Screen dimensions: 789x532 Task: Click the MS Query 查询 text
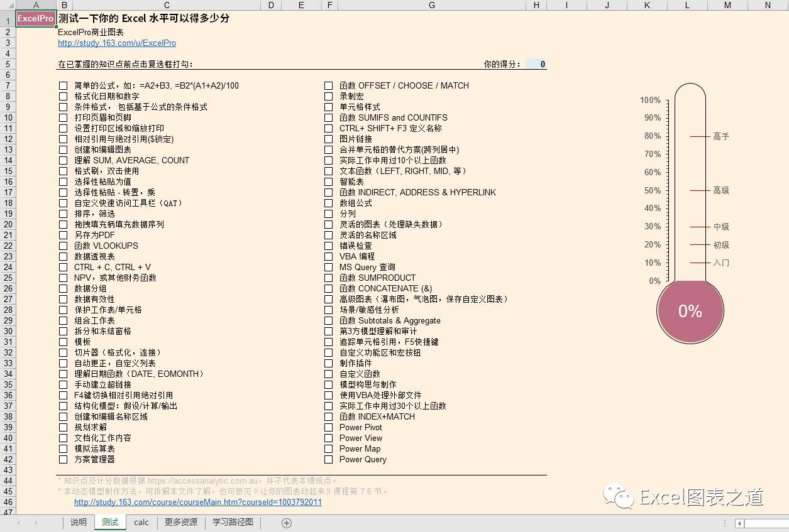tap(367, 267)
